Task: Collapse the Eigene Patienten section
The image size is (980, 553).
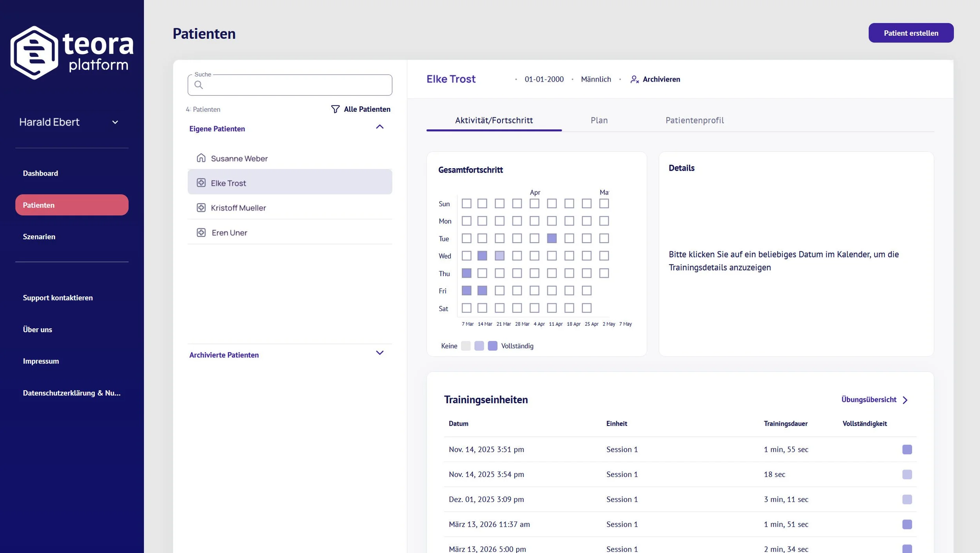Action: point(379,127)
